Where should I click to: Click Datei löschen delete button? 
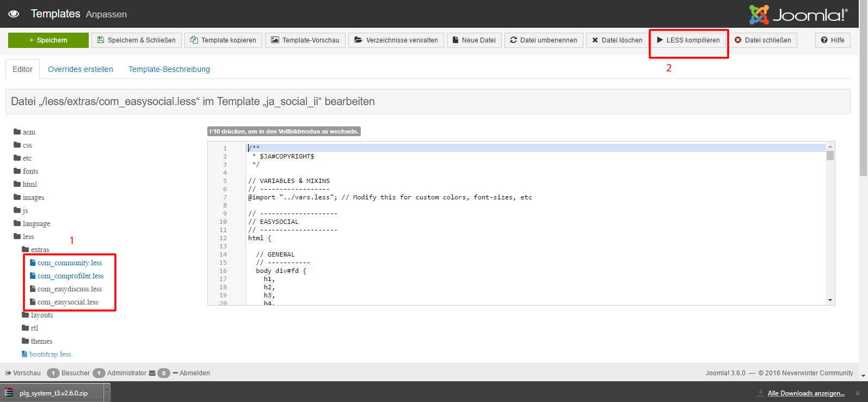(617, 40)
